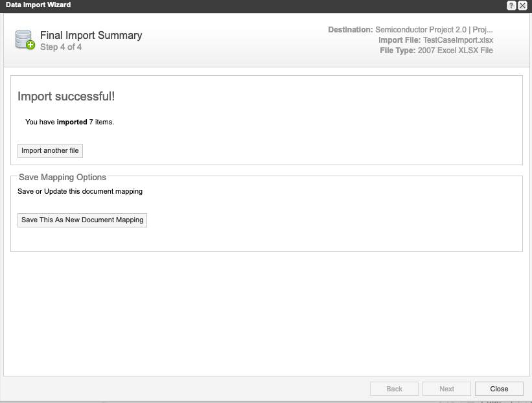Click the database import icon
This screenshot has width=532, height=403.
25,40
